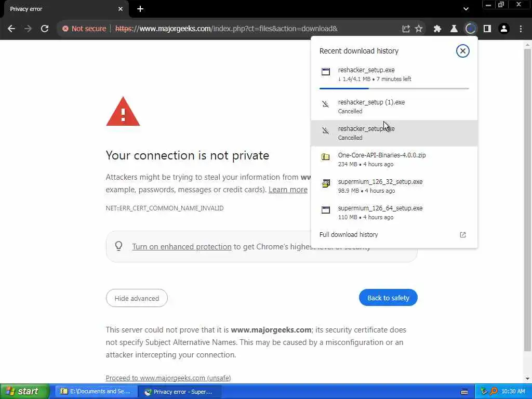Screen dimensions: 532x399
Task: Select supermium_126_32_setup.exe download entry
Action: coord(394,186)
